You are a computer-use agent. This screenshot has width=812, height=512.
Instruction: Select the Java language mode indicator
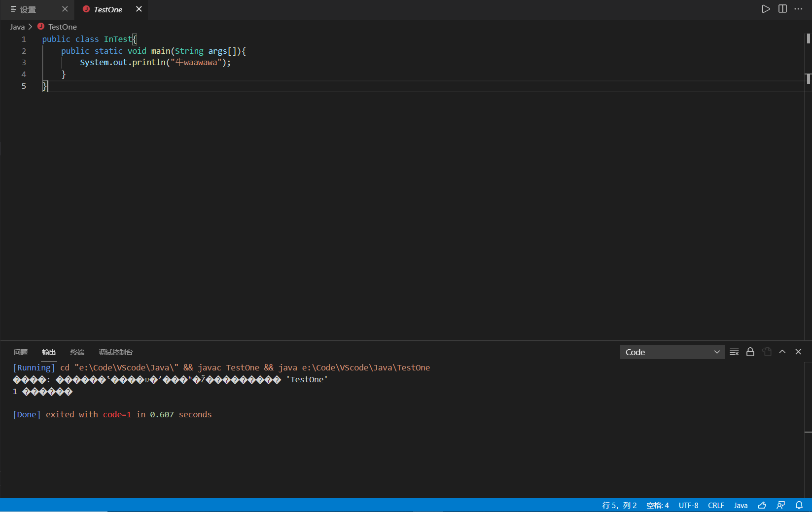[x=741, y=505]
